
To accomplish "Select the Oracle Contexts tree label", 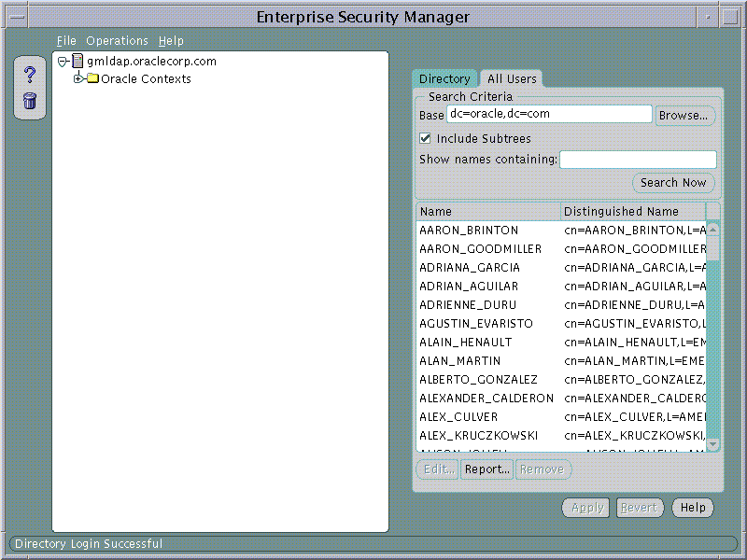I will (146, 79).
